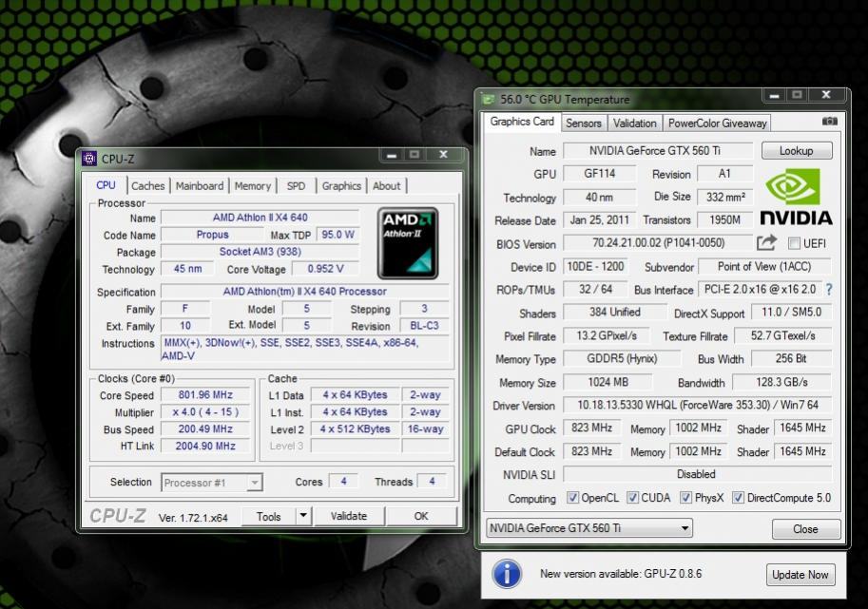Click the Device ID value 10DE - 1200
This screenshot has height=609, width=868.
tap(595, 267)
